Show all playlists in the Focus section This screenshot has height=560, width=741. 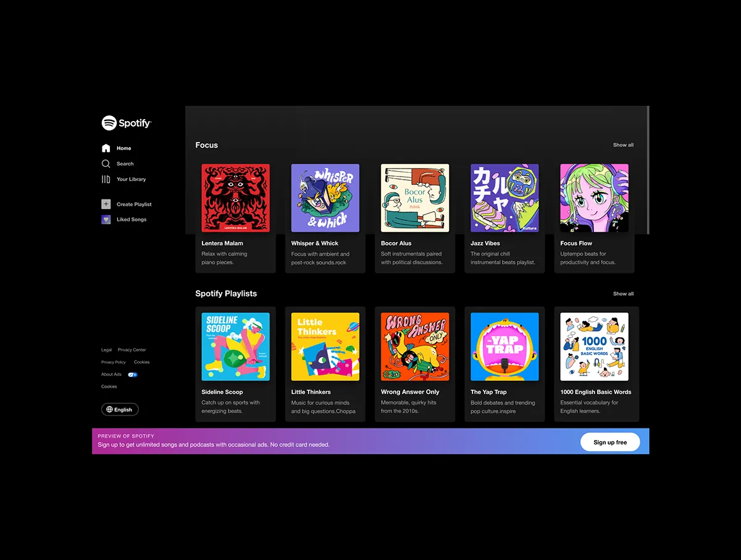click(623, 145)
